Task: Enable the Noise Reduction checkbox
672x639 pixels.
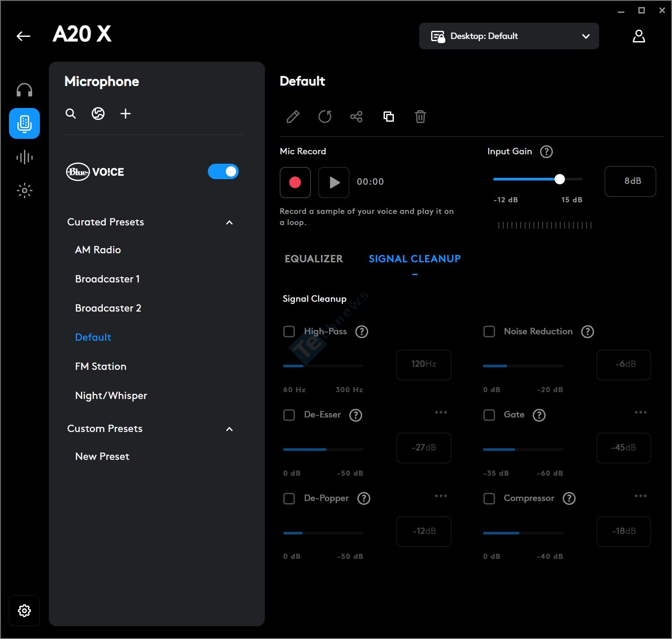Action: tap(489, 332)
